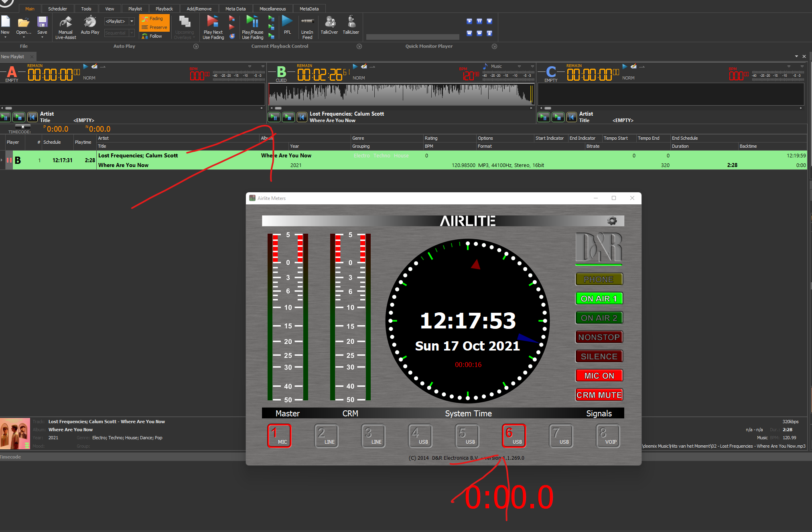The width and height of the screenshot is (812, 532).
Task: Click the PFL play icon
Action: tap(287, 21)
